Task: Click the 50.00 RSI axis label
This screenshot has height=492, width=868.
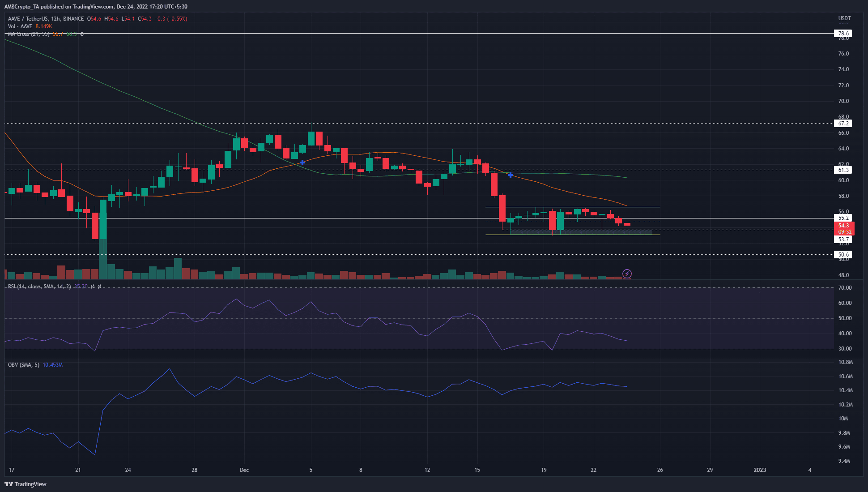Action: click(845, 318)
